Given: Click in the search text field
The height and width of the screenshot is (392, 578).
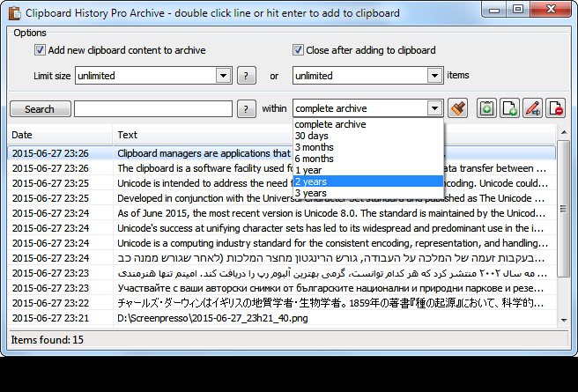Looking at the screenshot, I should click(153, 109).
